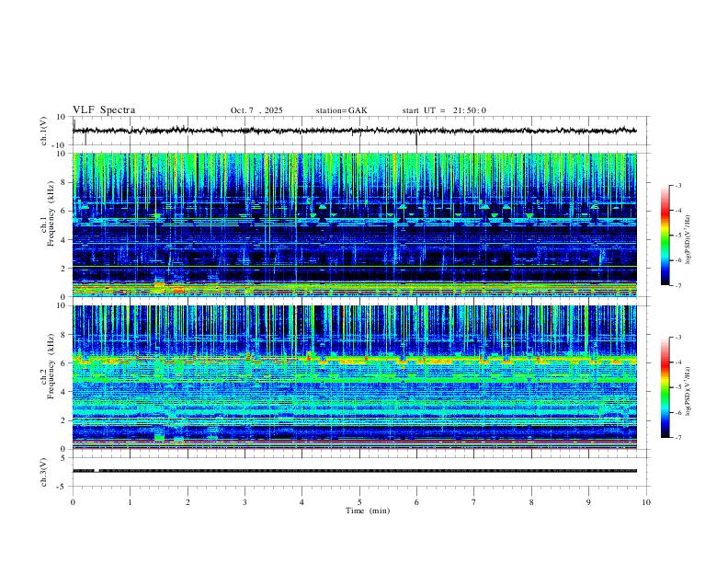Select ch.1 colorbar "log(PSD)(V²/Hz)" label

point(688,240)
